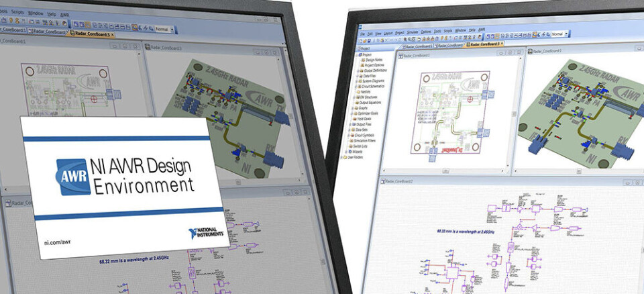
Task: Click the lightning bolt icon in left window toolbar
Action: [x=146, y=28]
